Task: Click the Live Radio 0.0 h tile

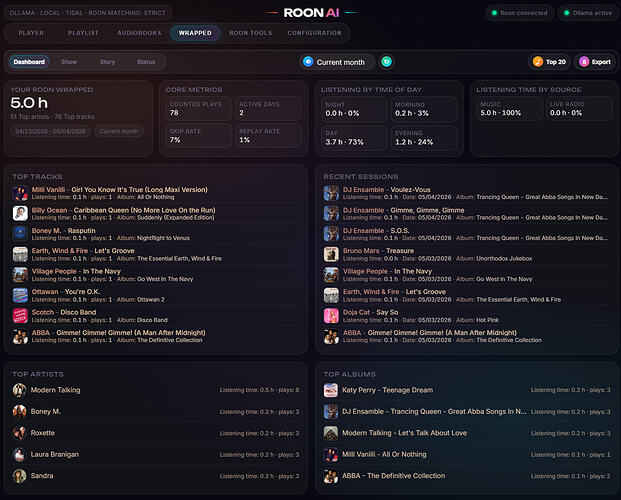Action: coord(579,109)
